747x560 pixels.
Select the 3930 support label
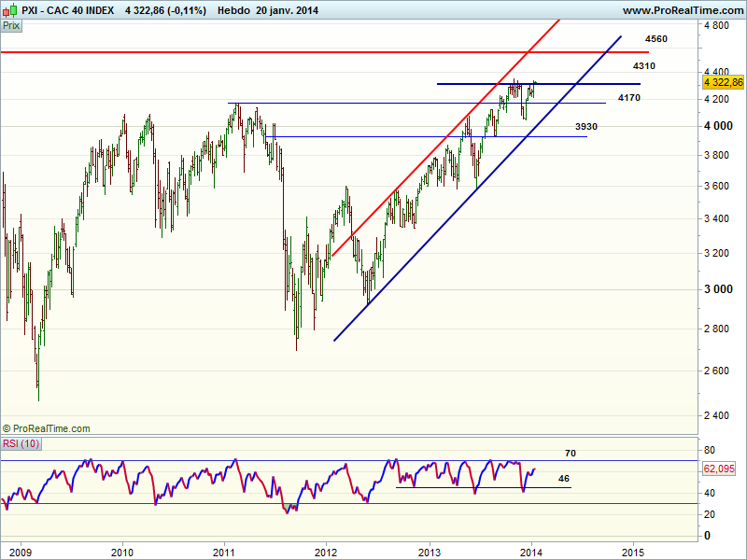pos(586,126)
